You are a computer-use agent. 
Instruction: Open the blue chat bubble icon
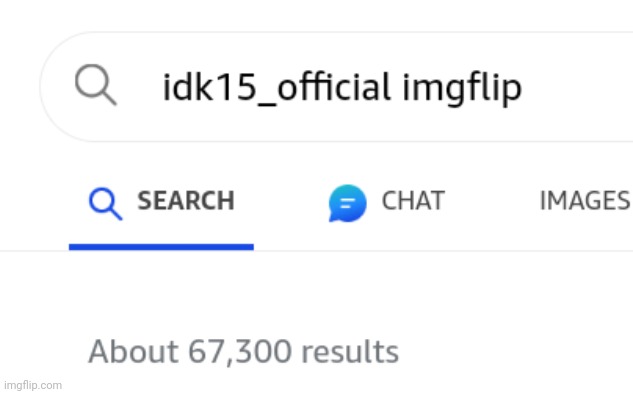348,203
